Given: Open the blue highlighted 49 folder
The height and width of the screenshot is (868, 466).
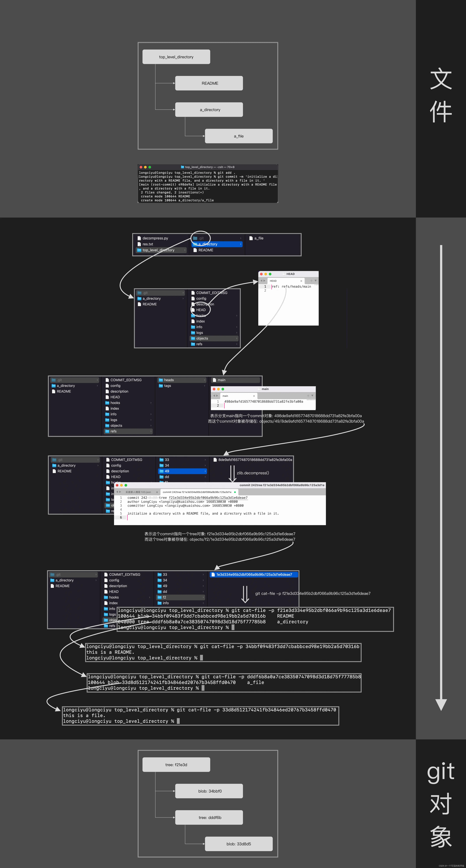Looking at the screenshot, I should [183, 471].
